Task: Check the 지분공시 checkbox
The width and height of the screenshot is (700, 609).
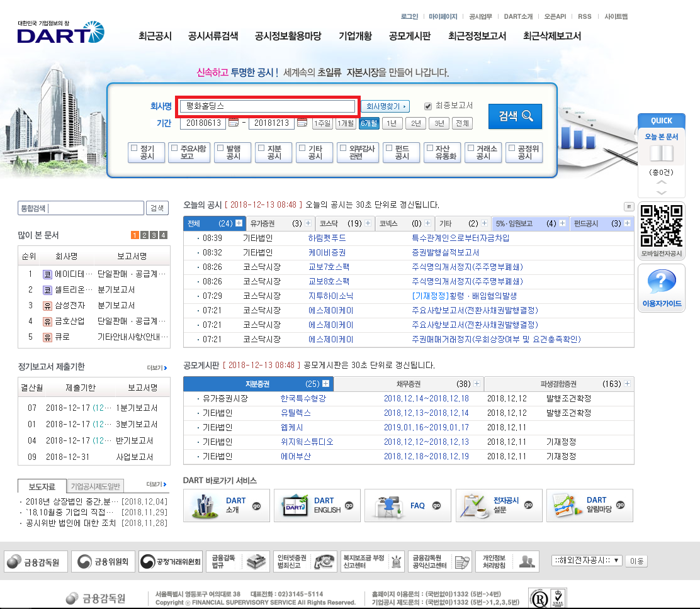Action: (x=261, y=148)
